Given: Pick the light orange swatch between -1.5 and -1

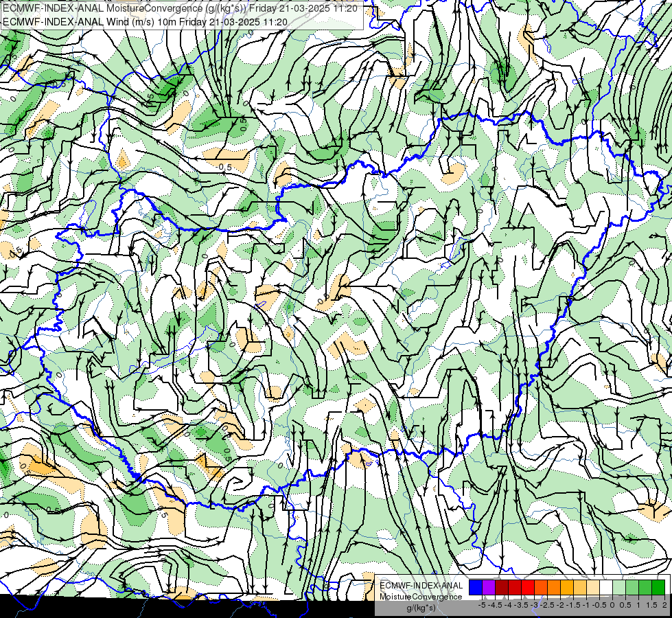Looking at the screenshot, I should (580, 587).
